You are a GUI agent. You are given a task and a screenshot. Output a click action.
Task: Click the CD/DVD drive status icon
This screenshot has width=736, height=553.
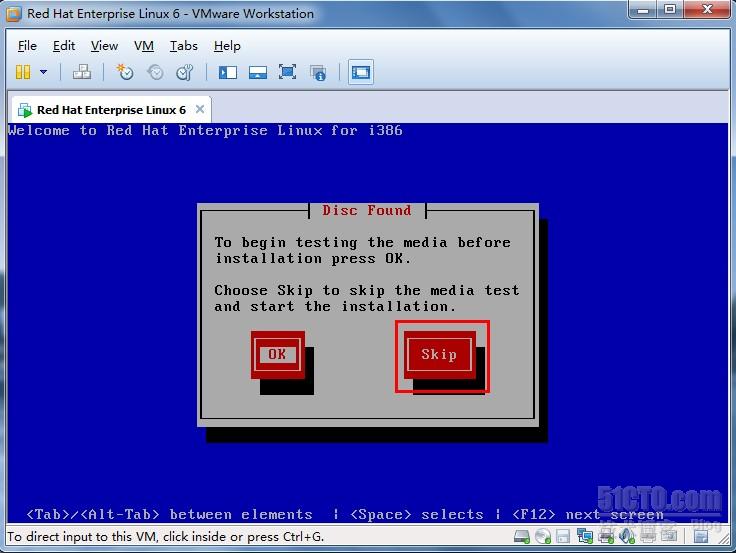tap(543, 537)
